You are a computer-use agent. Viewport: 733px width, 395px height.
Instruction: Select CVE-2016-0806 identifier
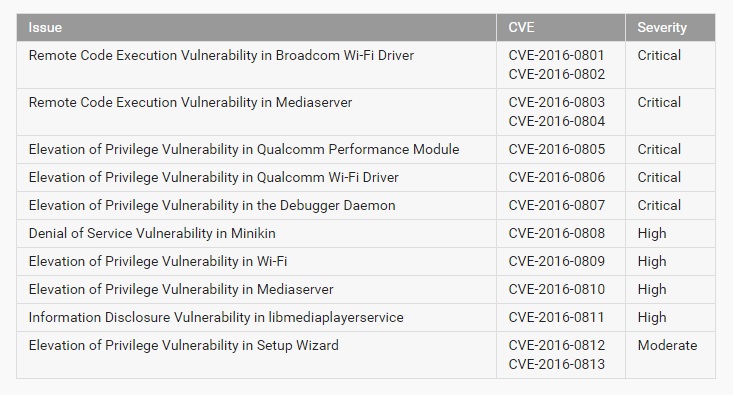(x=556, y=177)
